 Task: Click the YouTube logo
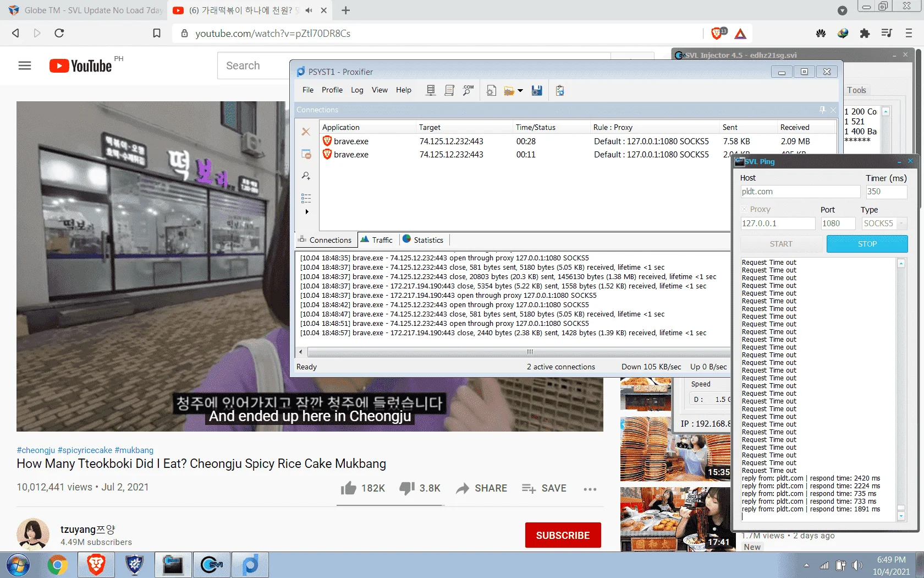(x=80, y=66)
